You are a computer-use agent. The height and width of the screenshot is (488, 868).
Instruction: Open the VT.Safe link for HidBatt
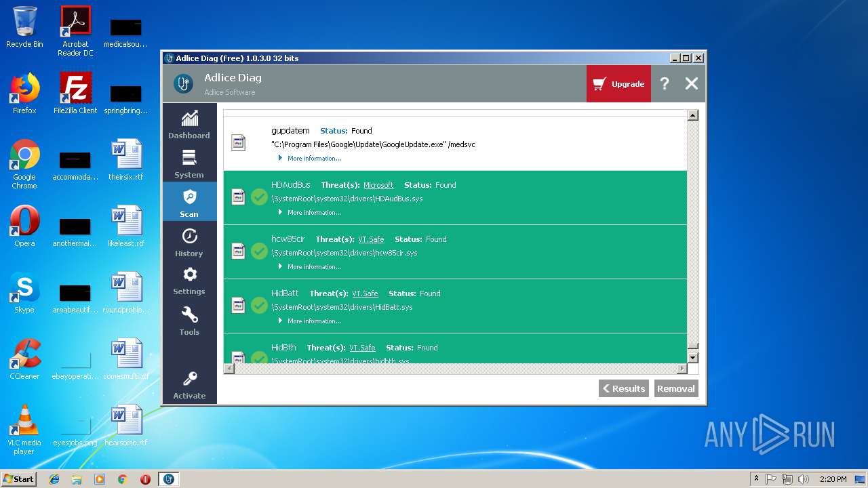coord(365,293)
